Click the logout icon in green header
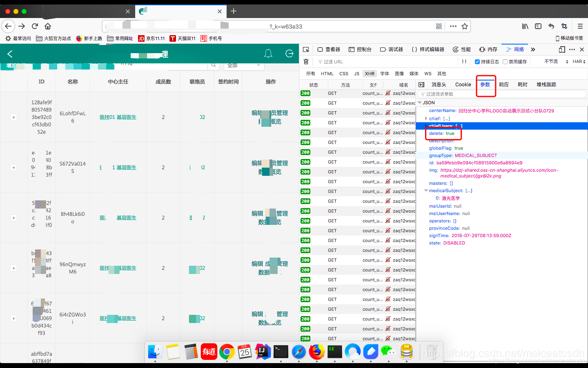This screenshot has height=368, width=588. (290, 54)
